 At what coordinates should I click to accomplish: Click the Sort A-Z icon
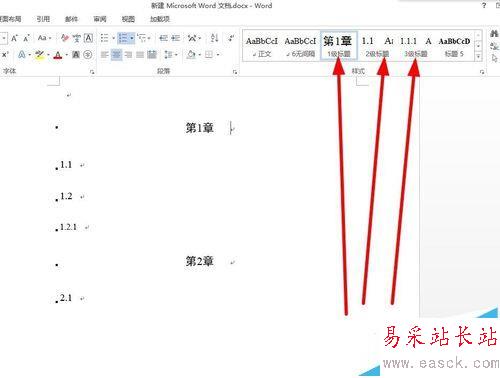point(214,38)
